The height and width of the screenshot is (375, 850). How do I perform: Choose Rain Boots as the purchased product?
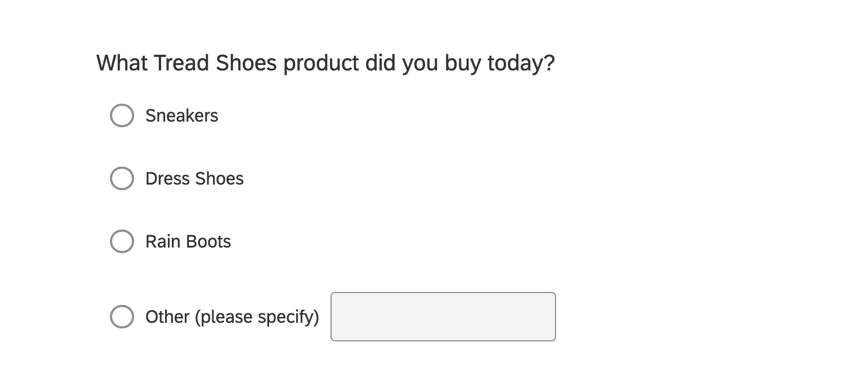tap(122, 241)
